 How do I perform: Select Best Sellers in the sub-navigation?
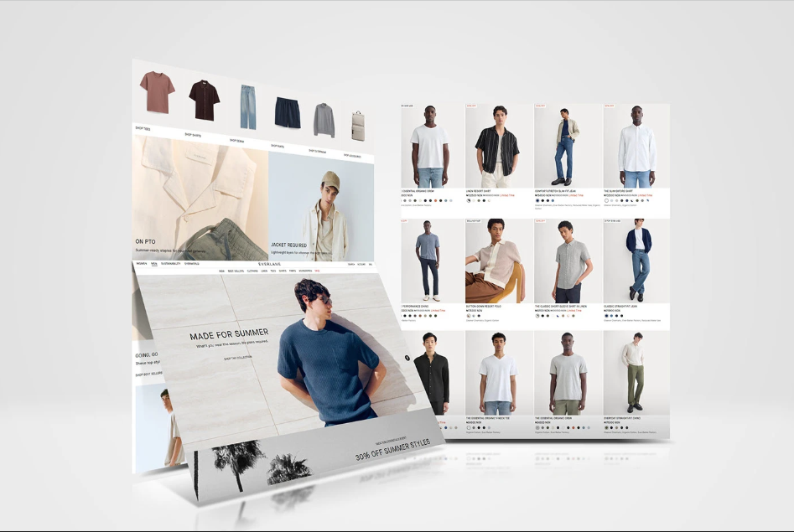(x=236, y=271)
